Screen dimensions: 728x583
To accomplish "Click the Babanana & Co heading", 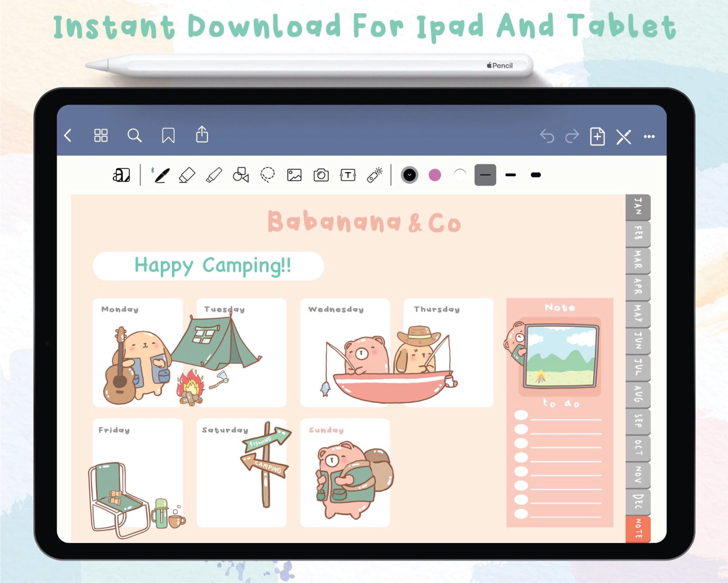I will (364, 221).
